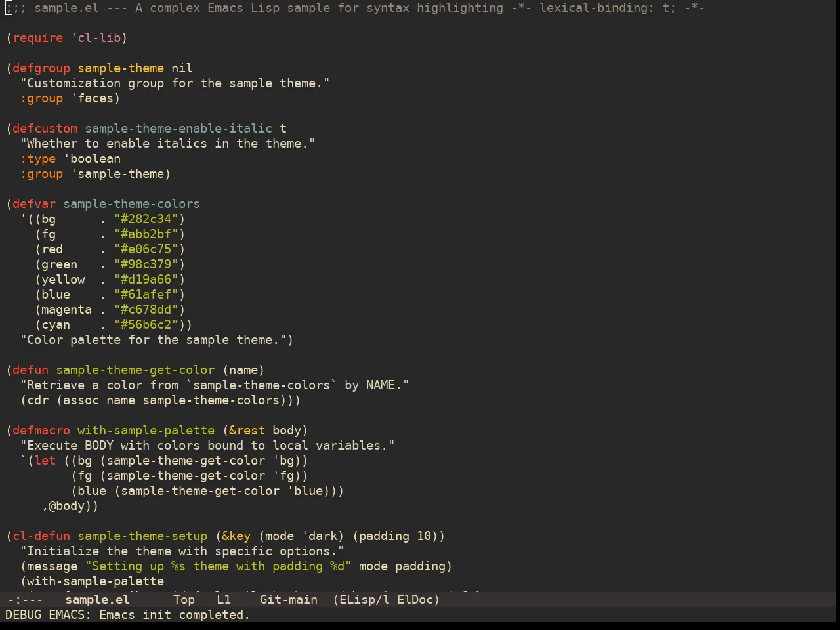840x630 pixels.
Task: Click the '&key' keyword
Action: coord(236,536)
